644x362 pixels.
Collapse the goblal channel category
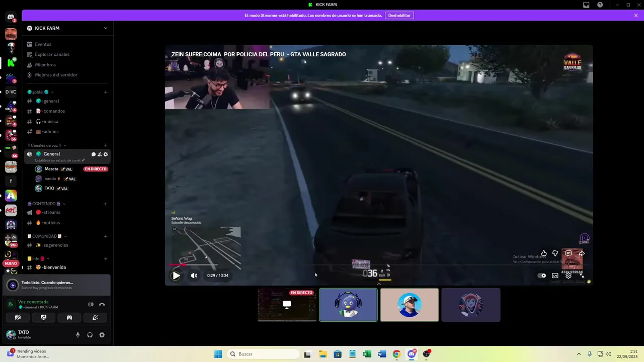[x=40, y=92]
